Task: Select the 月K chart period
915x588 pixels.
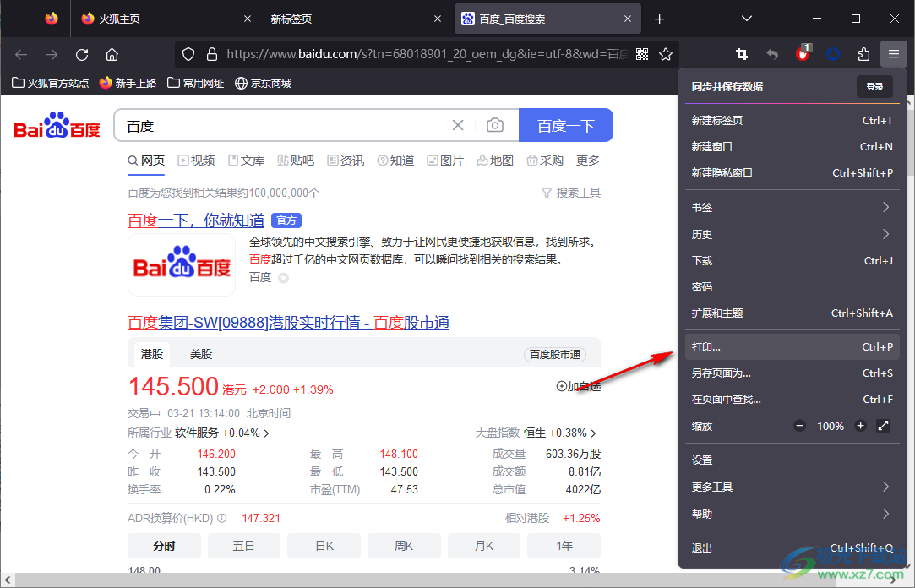Action: [x=484, y=546]
